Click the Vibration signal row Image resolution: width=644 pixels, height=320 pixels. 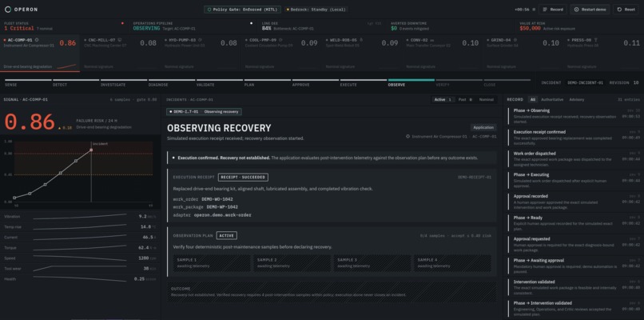[x=80, y=216]
